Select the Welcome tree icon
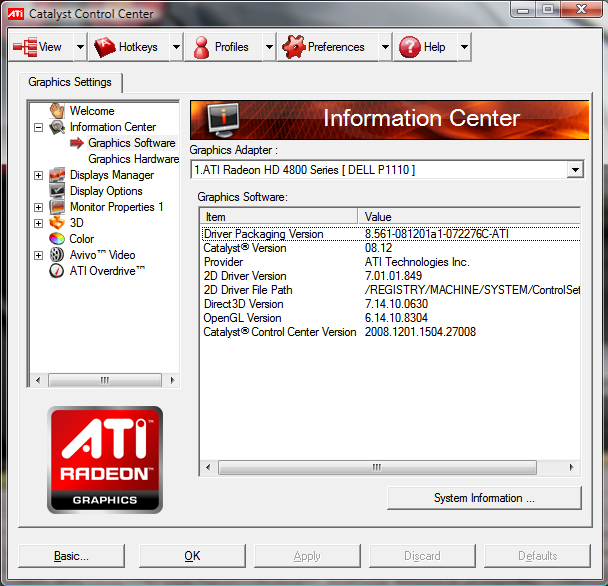 tap(57, 111)
